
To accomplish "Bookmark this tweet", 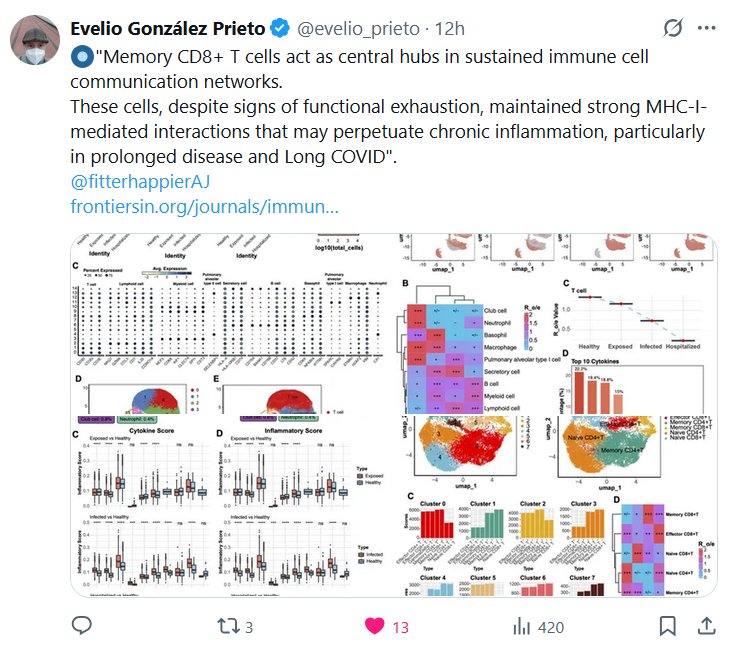I will 668,627.
